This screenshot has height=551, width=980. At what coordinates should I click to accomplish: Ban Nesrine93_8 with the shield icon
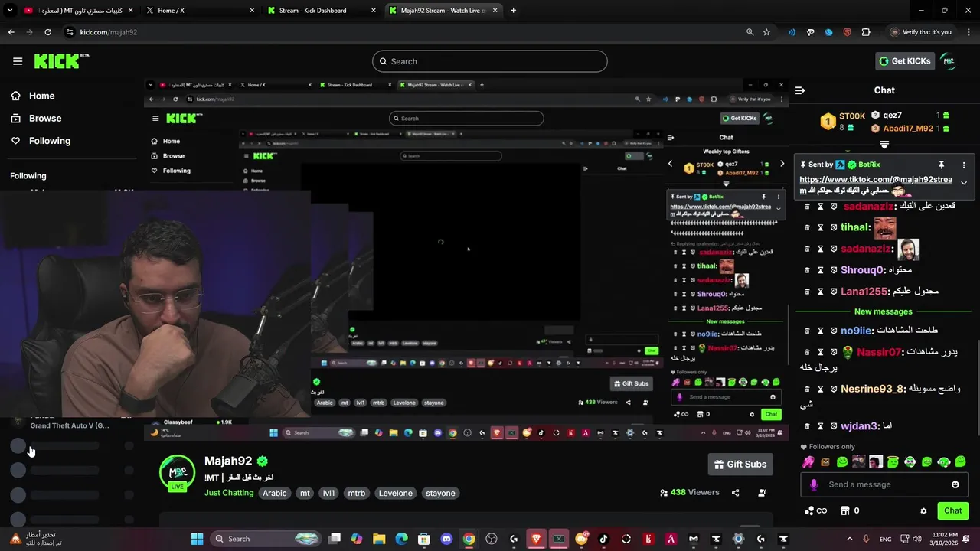click(x=834, y=389)
